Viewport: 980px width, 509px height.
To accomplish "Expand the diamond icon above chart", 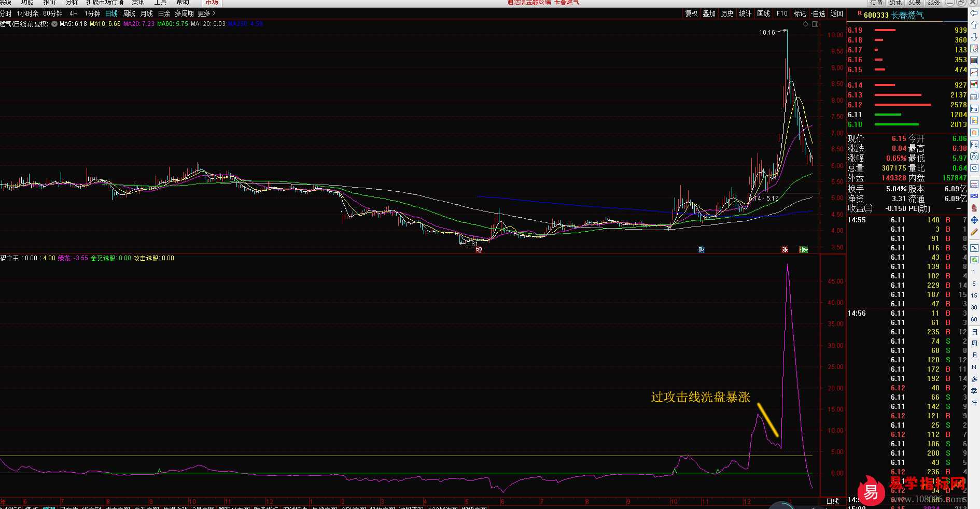I will coord(805,24).
